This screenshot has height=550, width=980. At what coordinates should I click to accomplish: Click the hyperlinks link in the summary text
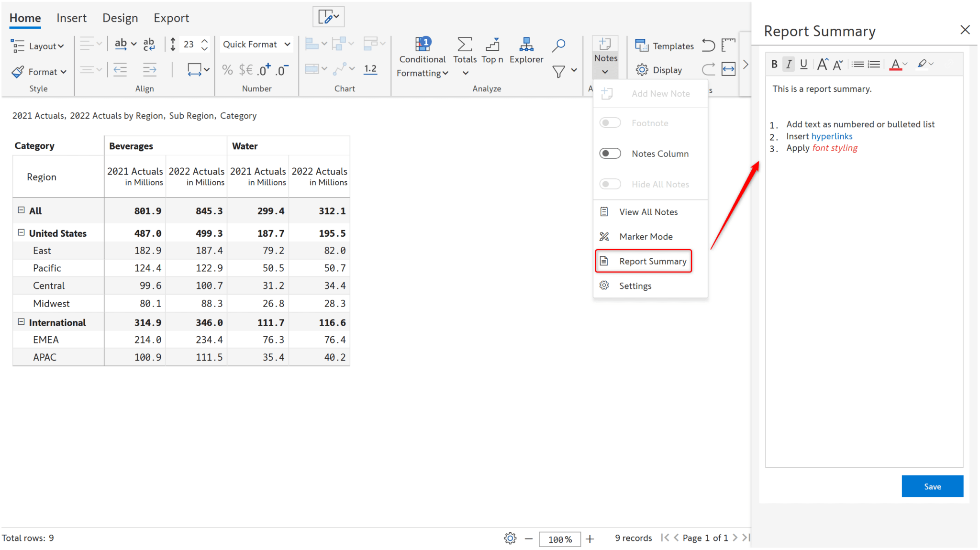tap(832, 136)
